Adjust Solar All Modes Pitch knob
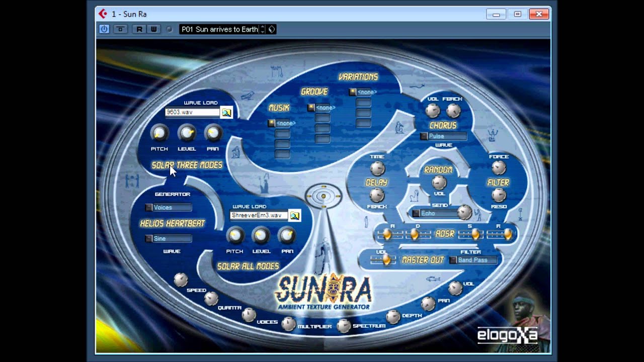The image size is (644, 362). (x=234, y=235)
